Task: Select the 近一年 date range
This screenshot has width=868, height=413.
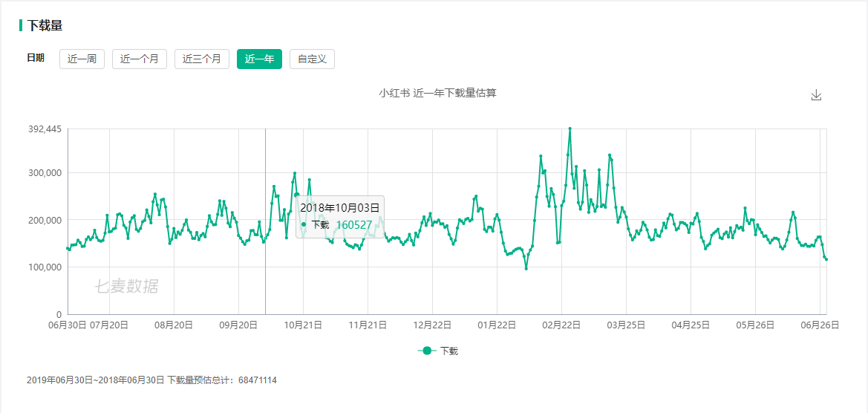Action: coord(260,59)
